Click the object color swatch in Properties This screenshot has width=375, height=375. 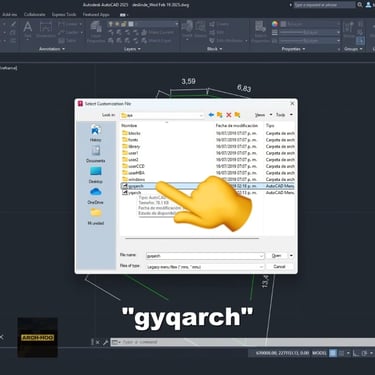point(283,24)
